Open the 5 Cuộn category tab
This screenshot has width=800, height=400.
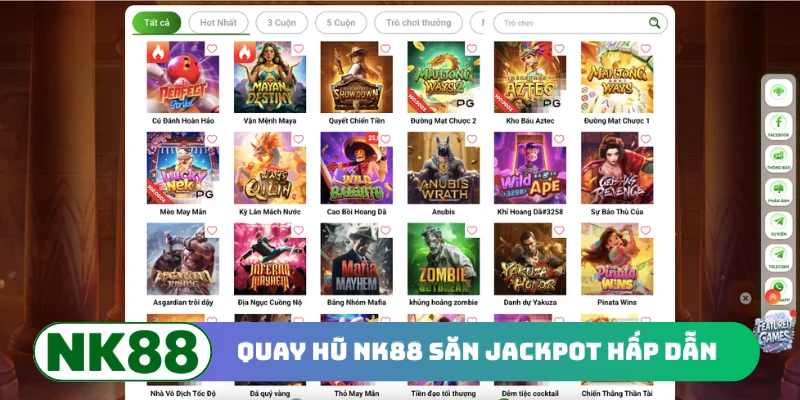click(x=341, y=23)
